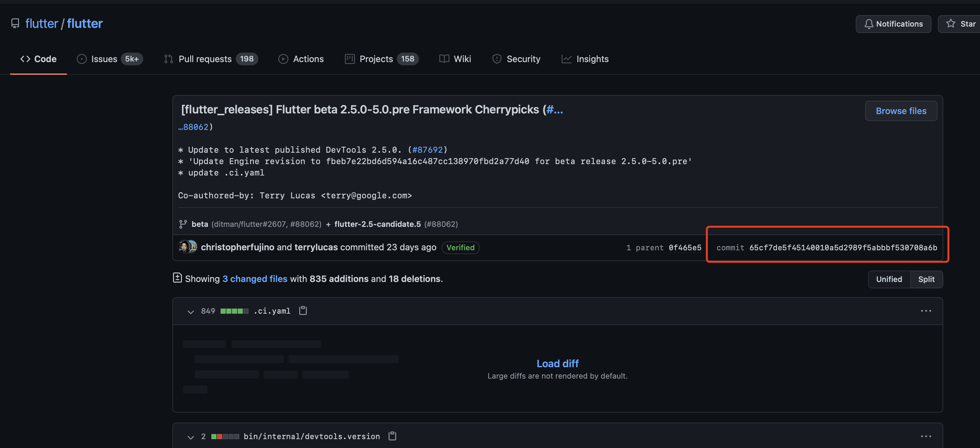This screenshot has height=448, width=980.
Task: Collapse the .ci.yaml file diff
Action: (x=190, y=311)
